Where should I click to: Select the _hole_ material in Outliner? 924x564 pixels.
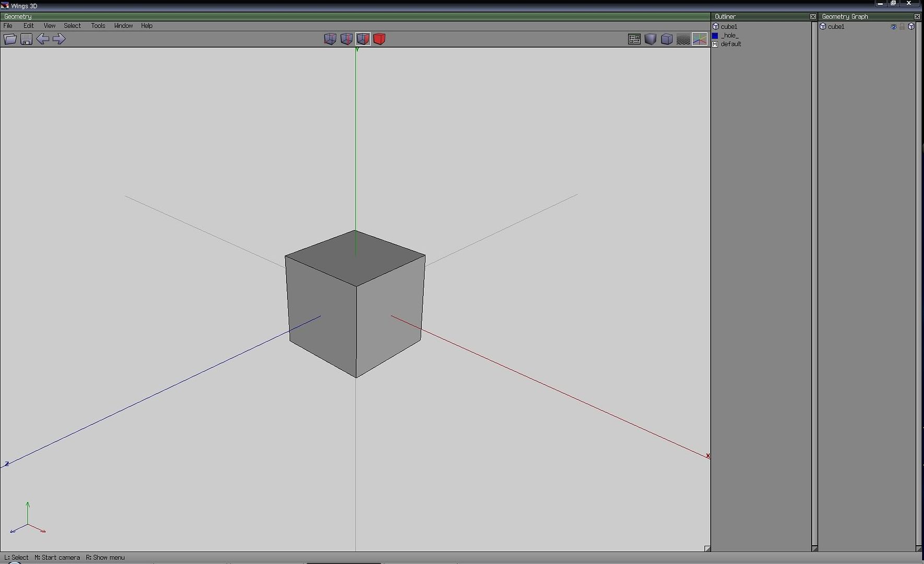pos(729,36)
